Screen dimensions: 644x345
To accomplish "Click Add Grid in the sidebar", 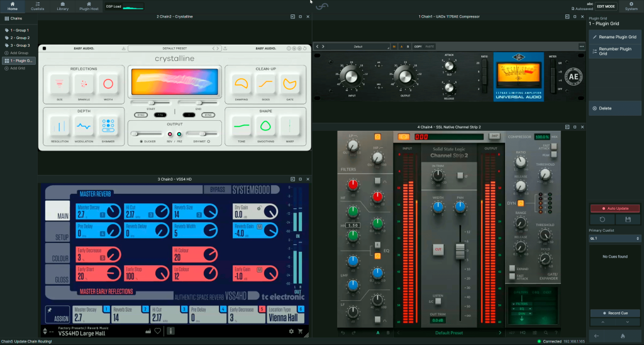I will pos(17,68).
